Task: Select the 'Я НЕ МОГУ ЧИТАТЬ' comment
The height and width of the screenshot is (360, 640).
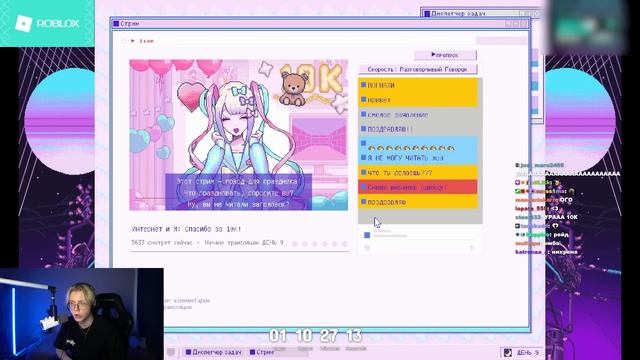Action: coord(418,158)
